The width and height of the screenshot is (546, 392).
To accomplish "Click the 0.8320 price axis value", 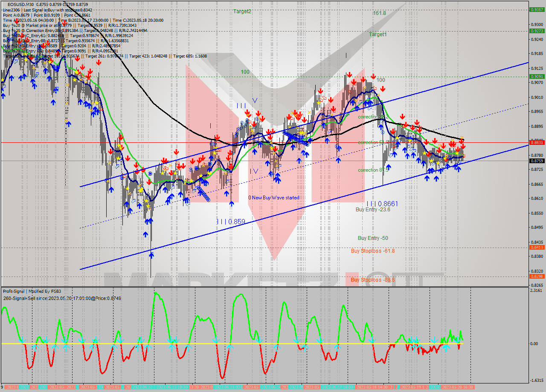I will pos(536,271).
